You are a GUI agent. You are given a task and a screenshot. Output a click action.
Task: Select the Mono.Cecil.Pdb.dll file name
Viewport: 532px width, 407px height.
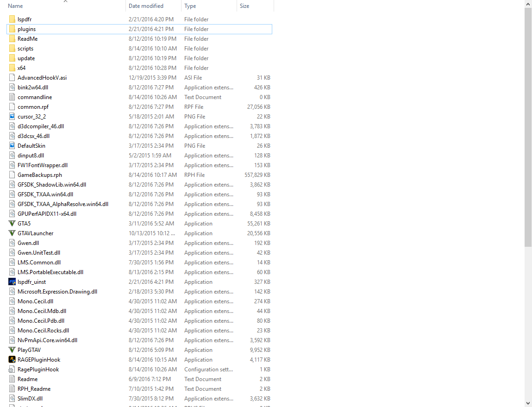click(x=41, y=321)
